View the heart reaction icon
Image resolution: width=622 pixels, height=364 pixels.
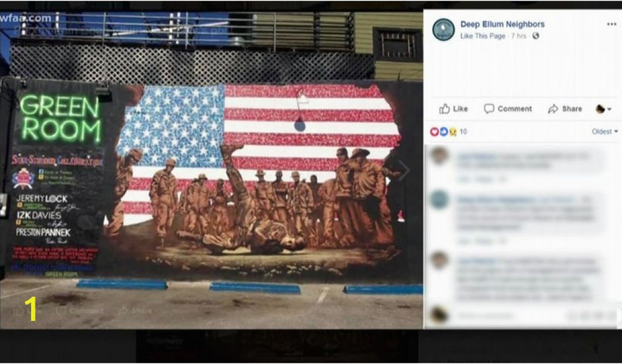click(434, 132)
